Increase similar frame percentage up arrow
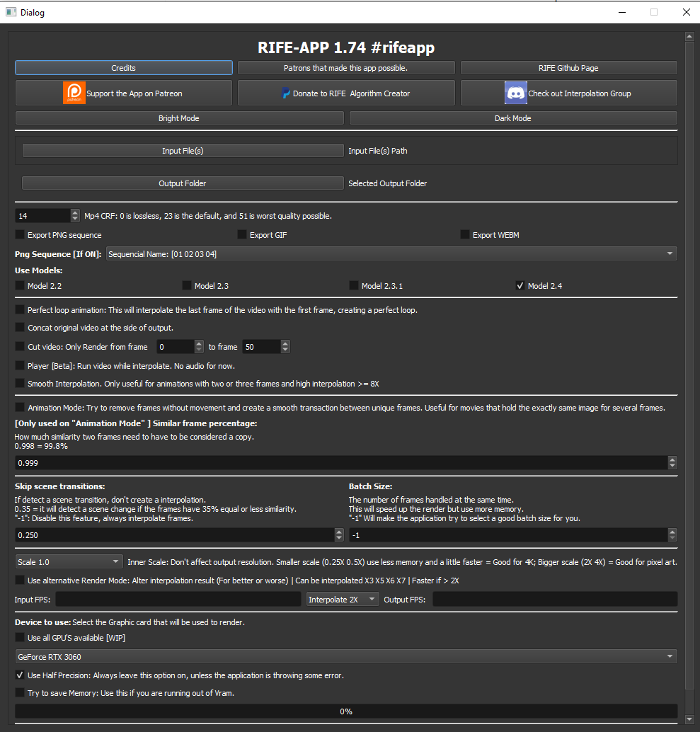 pos(672,460)
